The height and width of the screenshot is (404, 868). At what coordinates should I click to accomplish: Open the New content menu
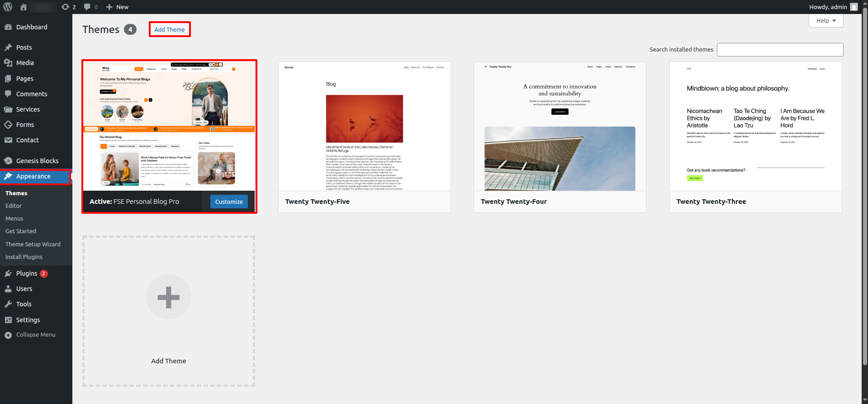coord(117,7)
